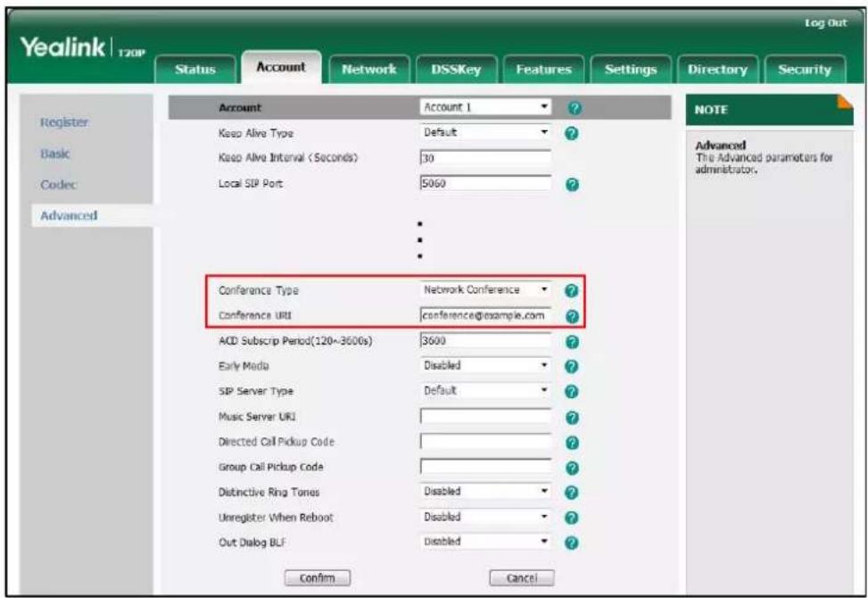This screenshot has width=868, height=598.
Task: Click the Directed Call Pickup Code field
Action: 485,441
